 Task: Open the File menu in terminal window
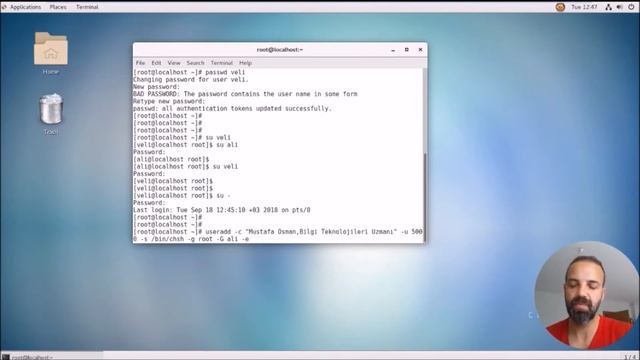tap(140, 63)
